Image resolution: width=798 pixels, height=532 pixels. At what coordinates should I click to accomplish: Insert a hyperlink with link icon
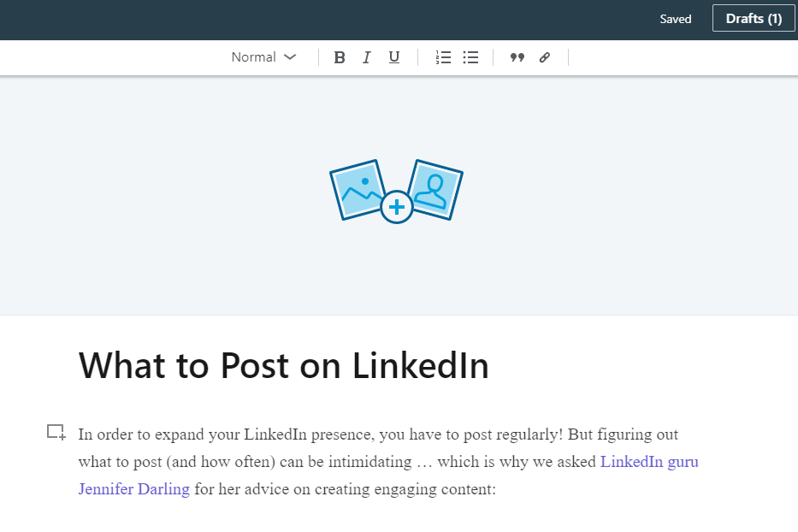[x=545, y=57]
